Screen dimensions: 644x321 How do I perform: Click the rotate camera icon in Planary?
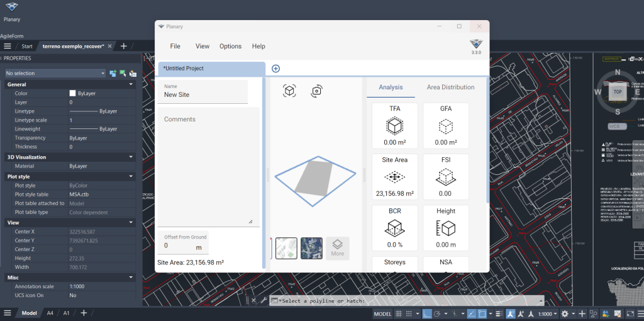pyautogui.click(x=316, y=91)
